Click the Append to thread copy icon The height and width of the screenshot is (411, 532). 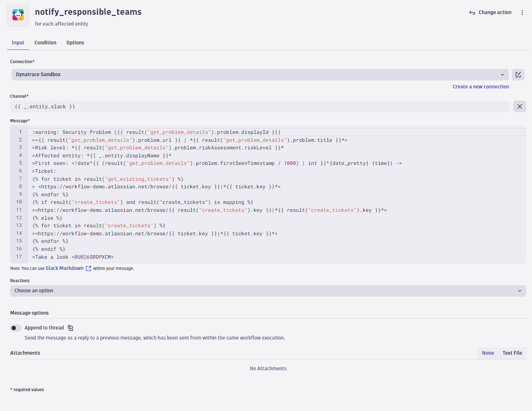pos(70,328)
